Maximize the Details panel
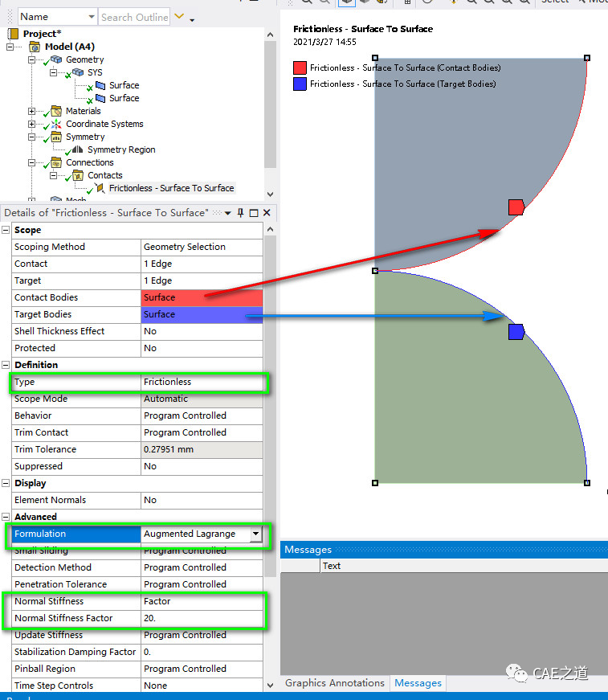This screenshot has width=608, height=700. (x=254, y=213)
